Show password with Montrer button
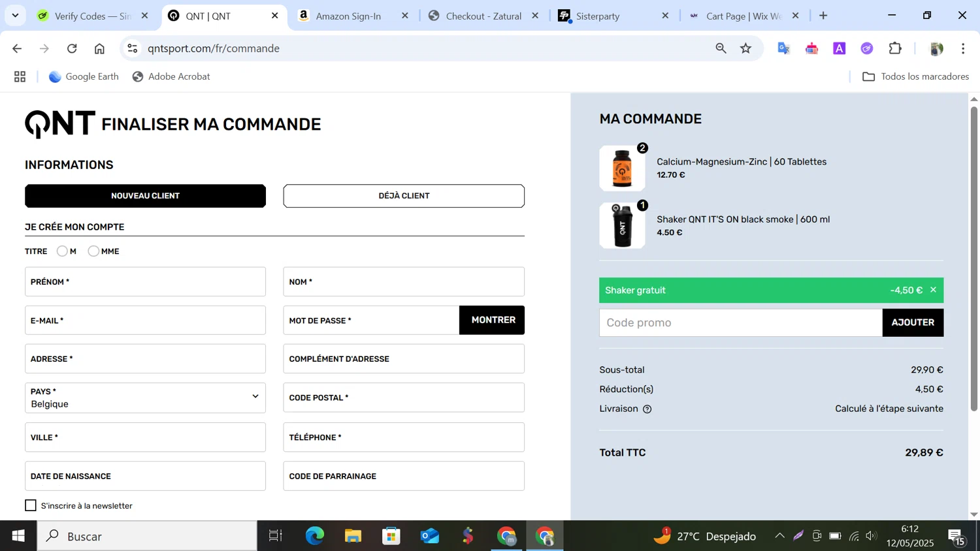This screenshot has width=980, height=551. tap(492, 320)
